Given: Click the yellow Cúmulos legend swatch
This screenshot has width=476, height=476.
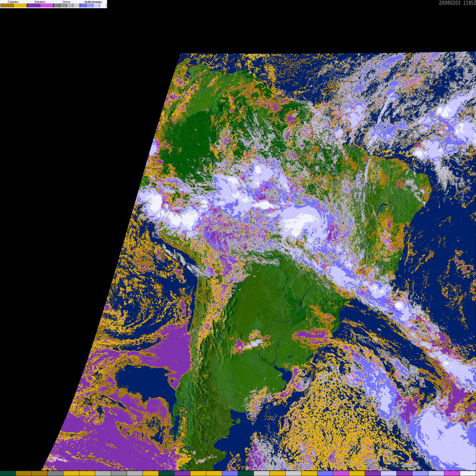Looking at the screenshot, I should click(20, 5).
